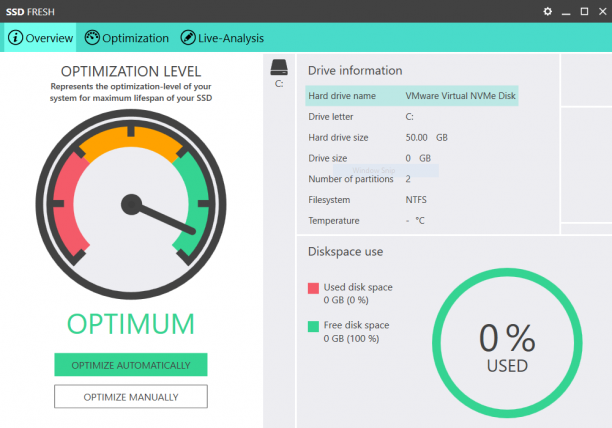Click the Diskspace use heading
Image resolution: width=612 pixels, height=428 pixels.
(x=345, y=252)
